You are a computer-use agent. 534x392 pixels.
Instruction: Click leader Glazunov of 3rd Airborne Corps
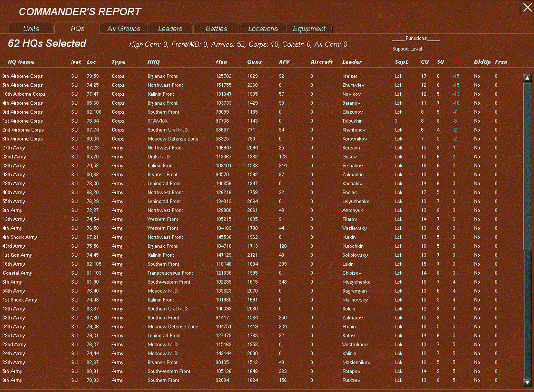coord(352,112)
